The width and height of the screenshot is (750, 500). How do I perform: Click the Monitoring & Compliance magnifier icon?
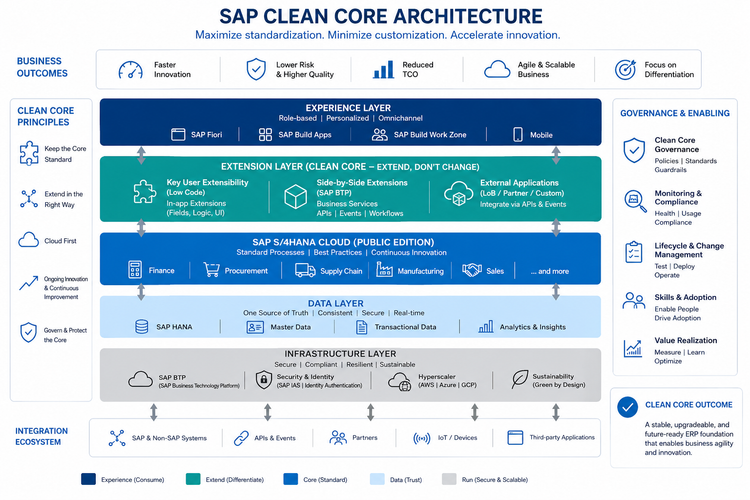tap(635, 201)
